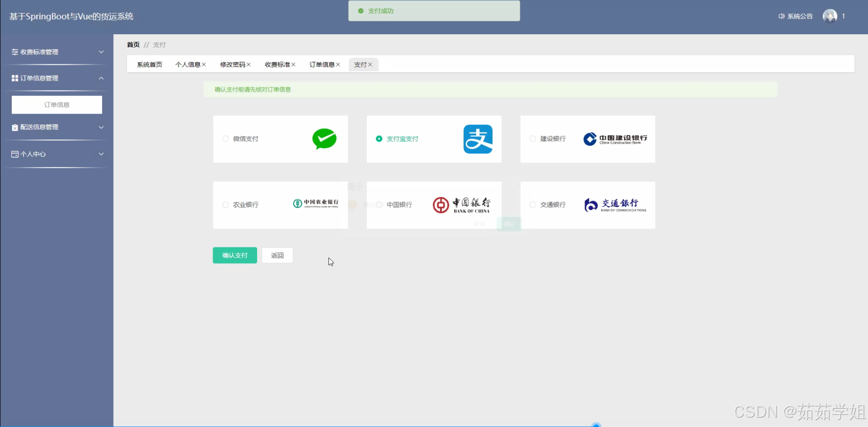This screenshot has width=868, height=427.
Task: Click the 收费标准管理 menu label
Action: click(x=39, y=52)
